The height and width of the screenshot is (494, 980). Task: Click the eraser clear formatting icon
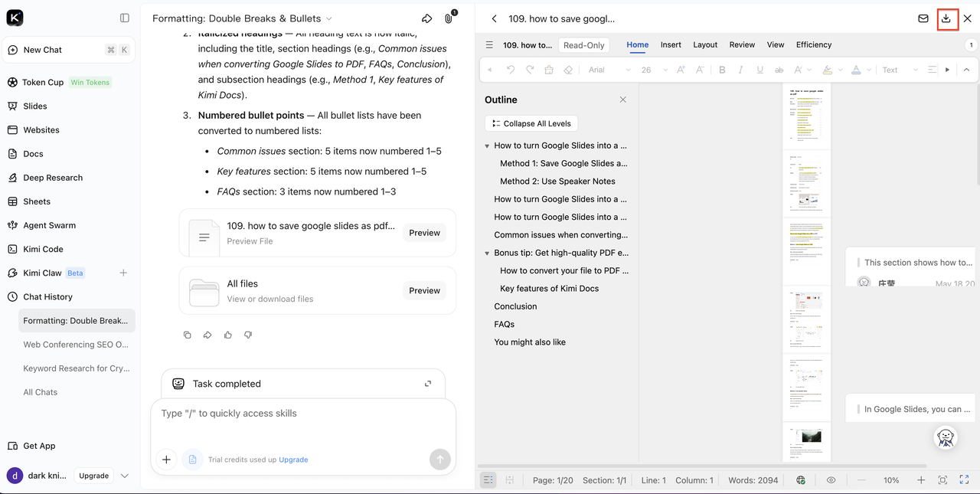568,70
